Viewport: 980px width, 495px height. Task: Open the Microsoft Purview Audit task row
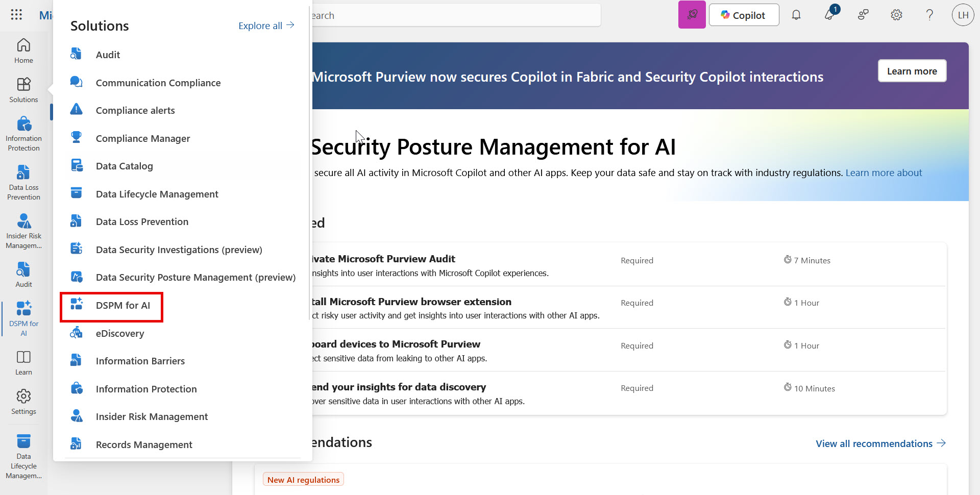point(628,265)
